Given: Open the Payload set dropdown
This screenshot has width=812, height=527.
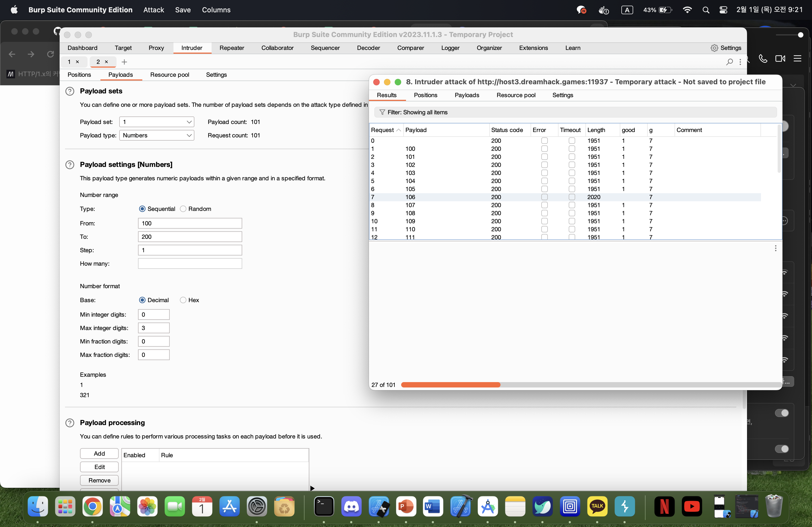Looking at the screenshot, I should [x=157, y=122].
